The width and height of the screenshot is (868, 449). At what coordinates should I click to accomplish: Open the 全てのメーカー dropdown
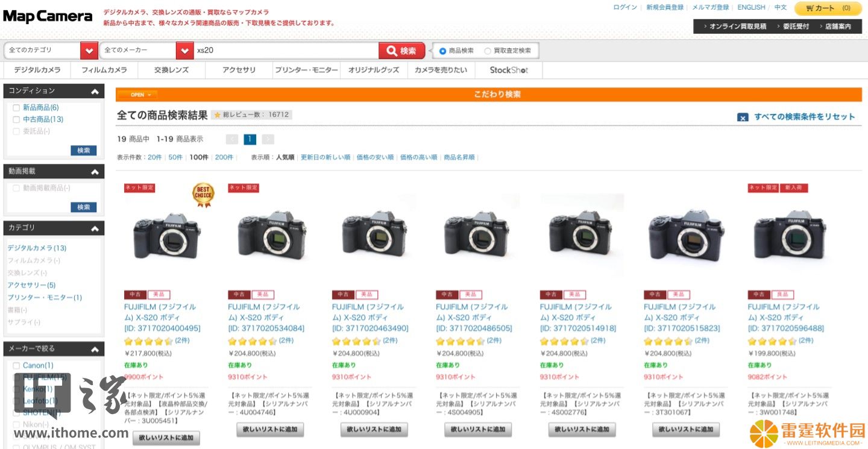coord(146,51)
